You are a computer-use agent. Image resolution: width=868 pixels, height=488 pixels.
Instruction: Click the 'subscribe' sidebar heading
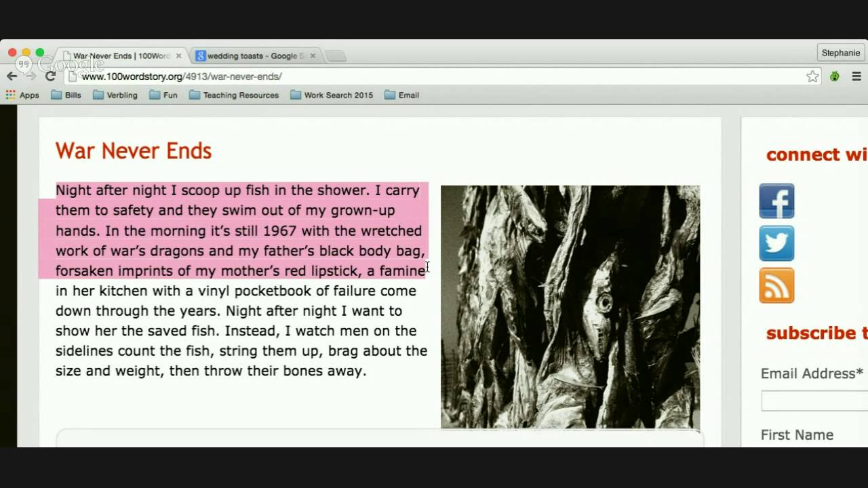point(816,333)
